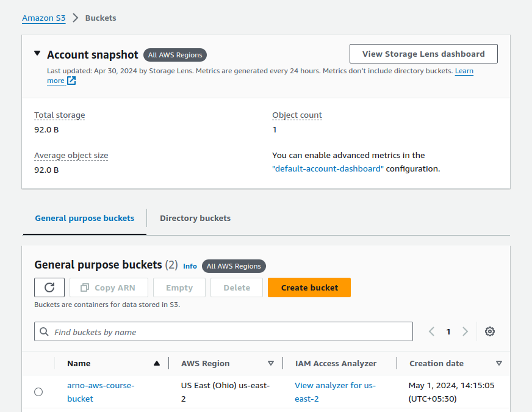Click the Copy ARN button
This screenshot has height=412, width=532.
[107, 287]
